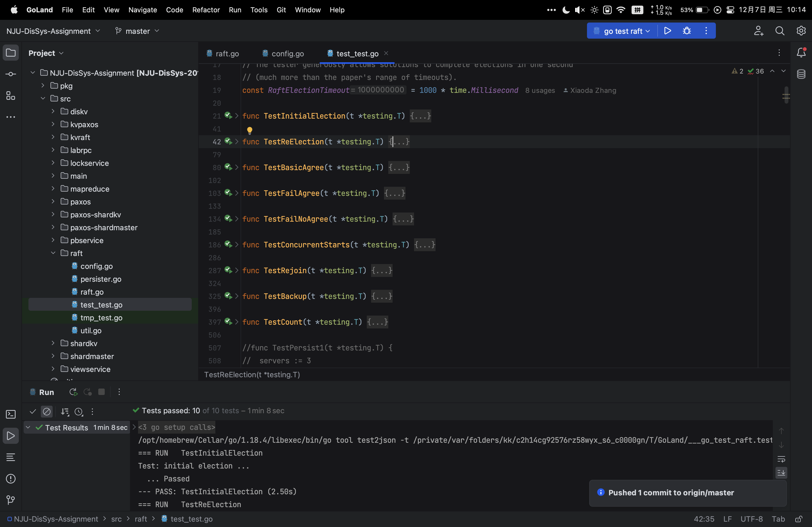Open the Database tool window

pos(801,74)
